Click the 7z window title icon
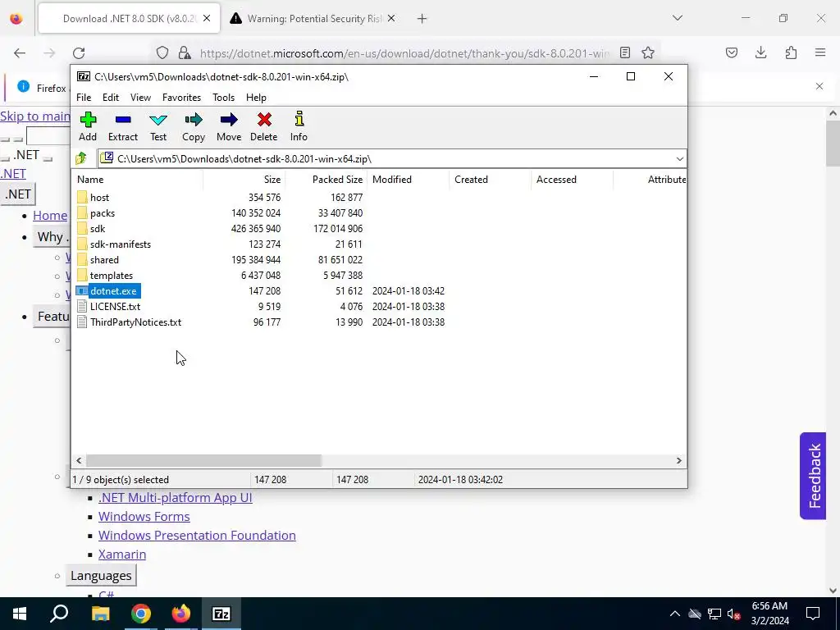The height and width of the screenshot is (630, 840). click(84, 76)
